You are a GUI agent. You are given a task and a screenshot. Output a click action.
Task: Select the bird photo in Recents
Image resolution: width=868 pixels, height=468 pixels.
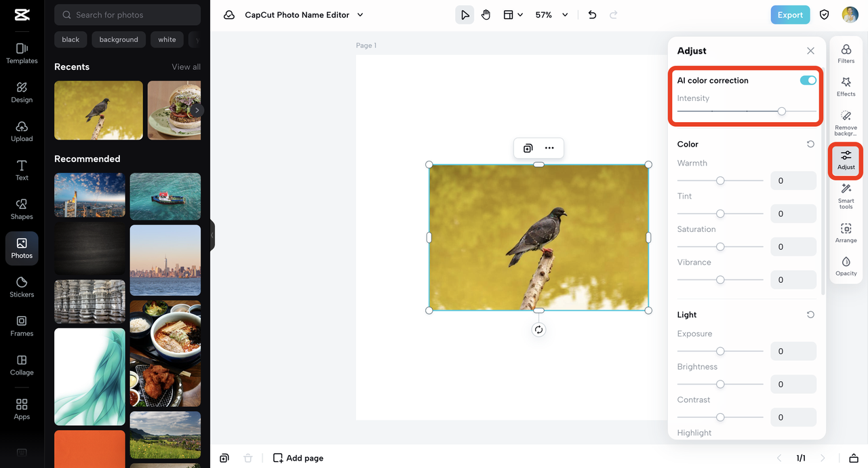point(98,111)
